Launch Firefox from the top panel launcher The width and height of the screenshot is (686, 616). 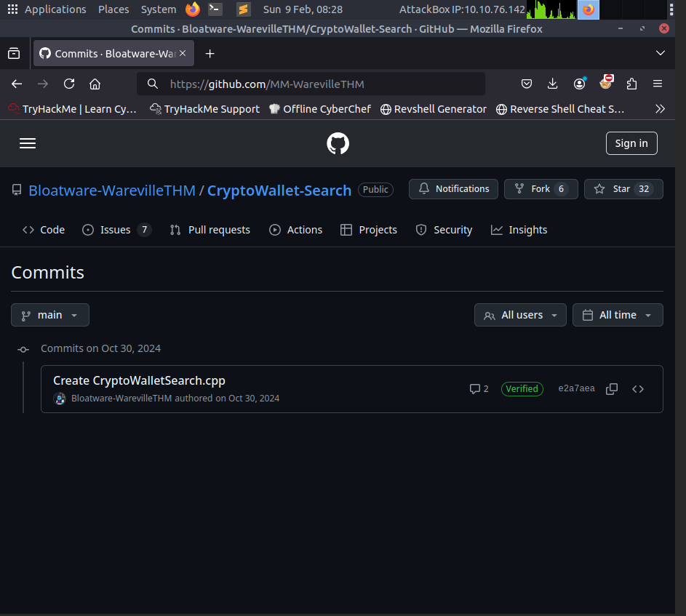193,9
